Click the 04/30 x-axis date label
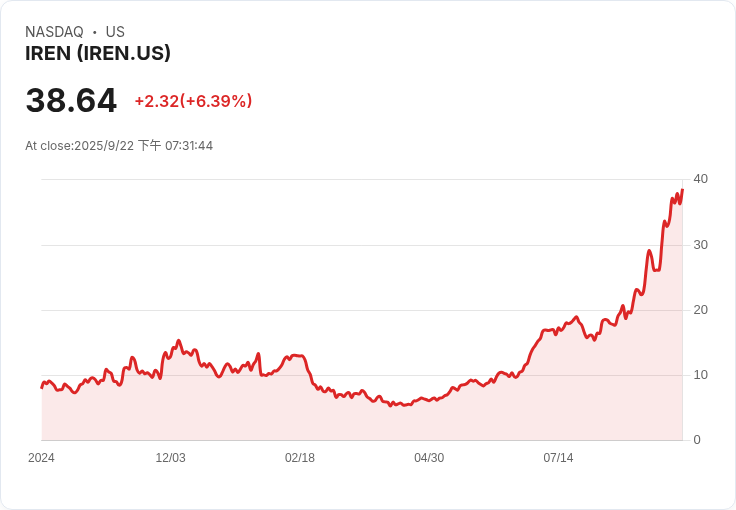736x510 pixels. point(429,458)
